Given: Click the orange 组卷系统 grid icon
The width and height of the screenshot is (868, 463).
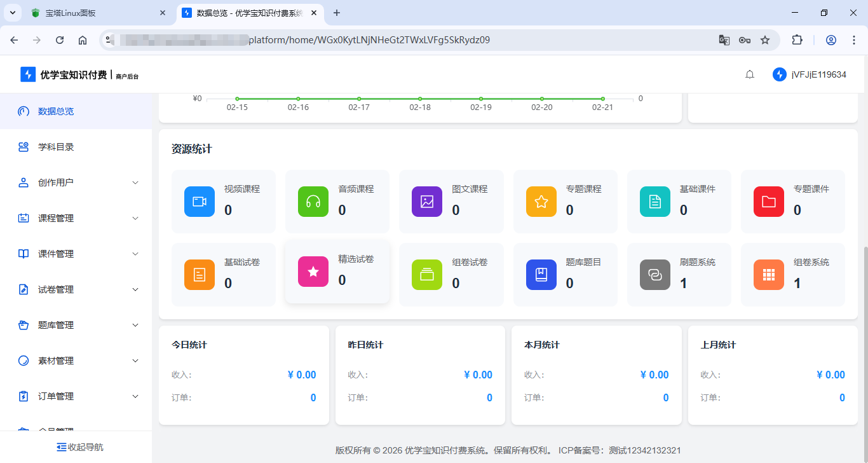Looking at the screenshot, I should [768, 275].
